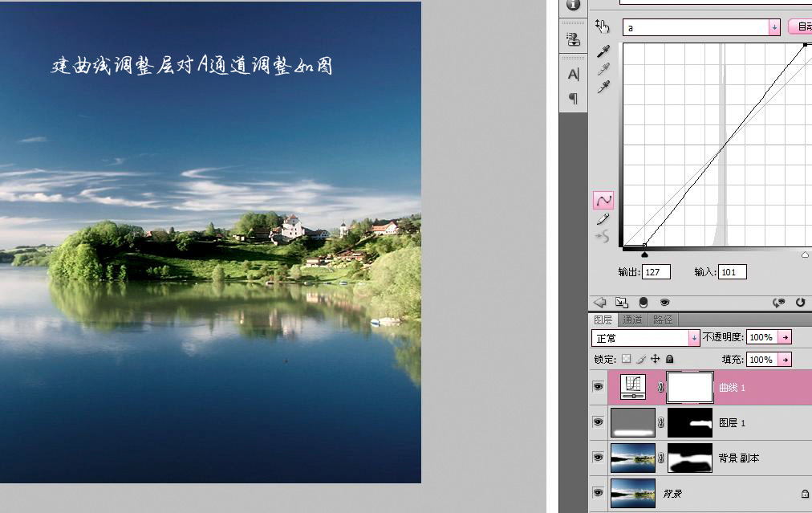Switch to the 图层 tab
Screen dimensions: 812x513
(603, 320)
